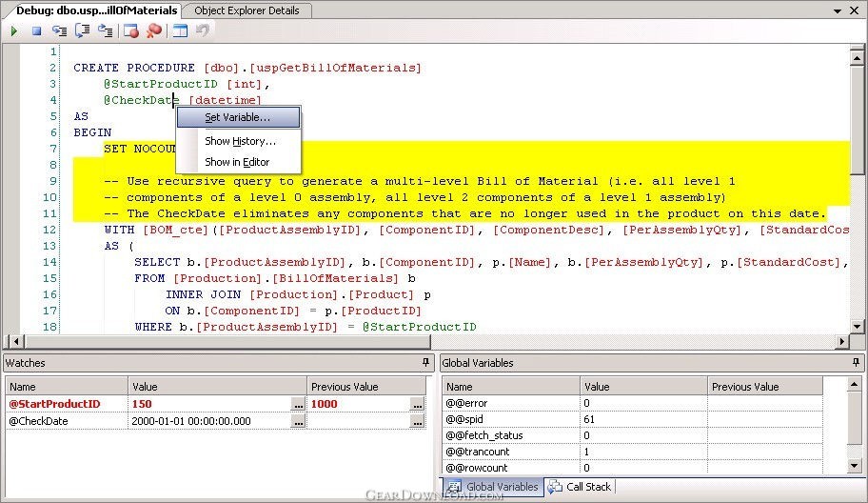Click the grayed undo arrow icon
This screenshot has height=503, width=868.
click(x=202, y=30)
